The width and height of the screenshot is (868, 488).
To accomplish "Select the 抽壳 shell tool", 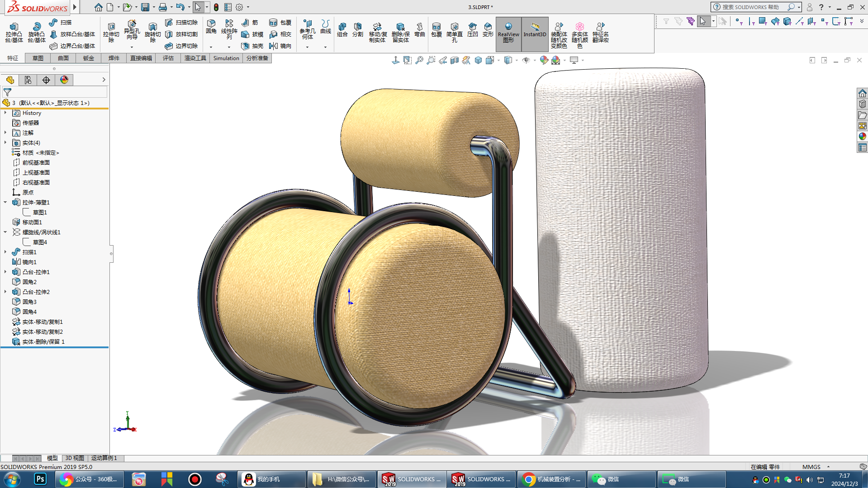I will [x=252, y=46].
